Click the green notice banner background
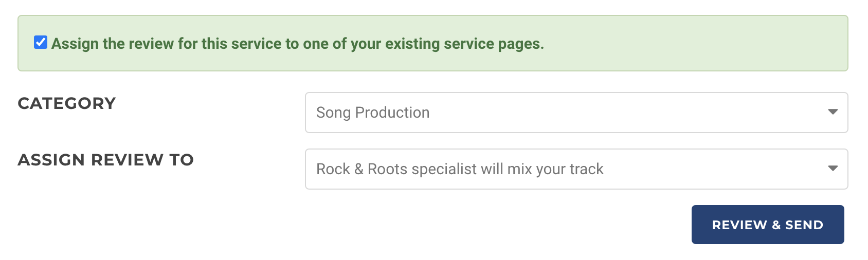Viewport: 868px width, 260px height. [x=694, y=44]
